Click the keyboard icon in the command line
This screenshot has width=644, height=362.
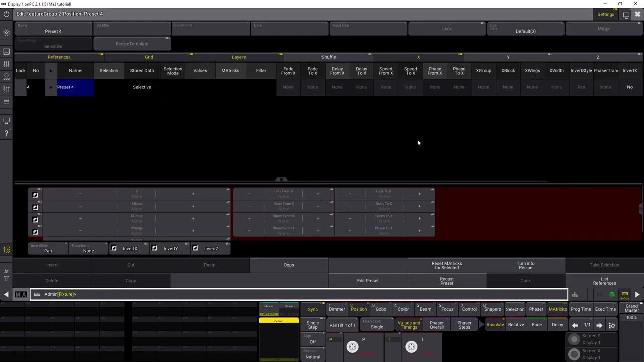point(37,294)
